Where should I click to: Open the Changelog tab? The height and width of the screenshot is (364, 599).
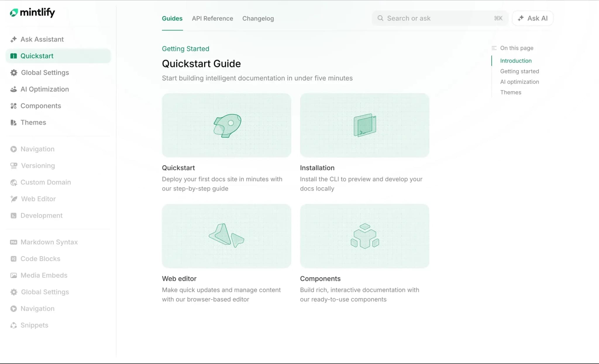tap(258, 18)
